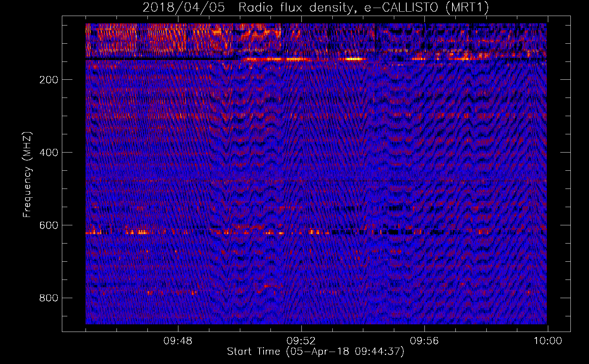Image resolution: width=589 pixels, height=364 pixels.
Task: Select the 'Frequency (MHZ)' axis label
Action: pos(27,174)
